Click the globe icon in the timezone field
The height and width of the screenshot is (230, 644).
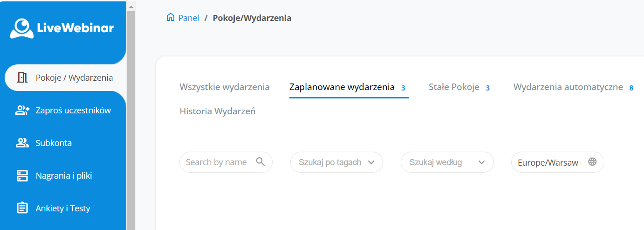592,162
